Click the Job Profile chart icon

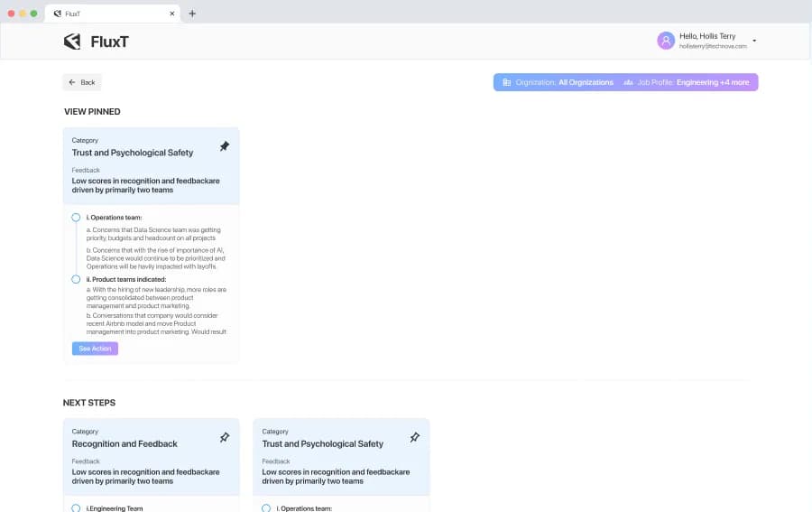(628, 82)
